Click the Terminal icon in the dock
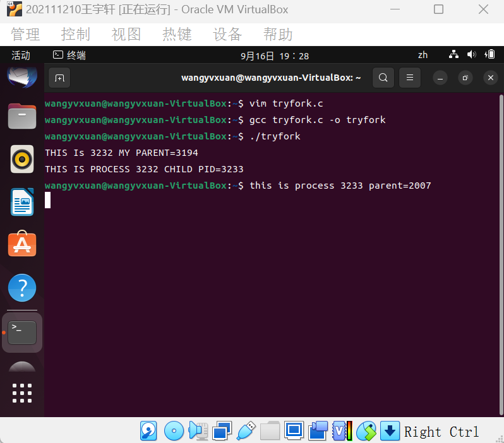 pos(22,333)
